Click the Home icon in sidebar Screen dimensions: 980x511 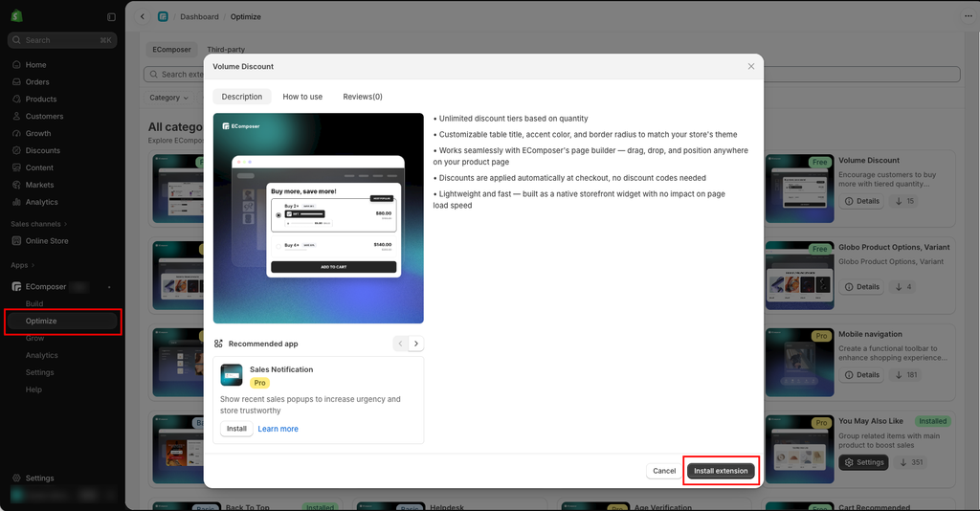[17, 65]
